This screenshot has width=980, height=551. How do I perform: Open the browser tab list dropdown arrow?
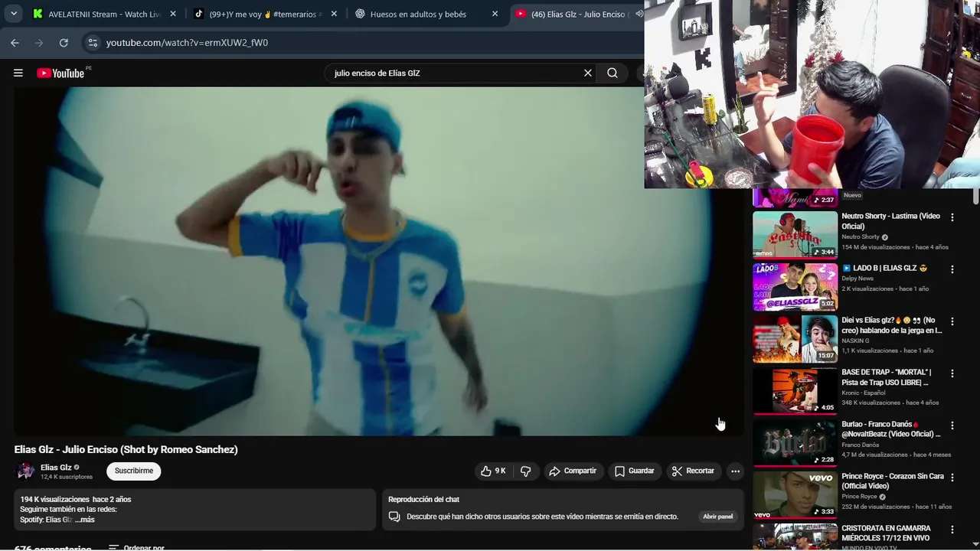tap(14, 14)
